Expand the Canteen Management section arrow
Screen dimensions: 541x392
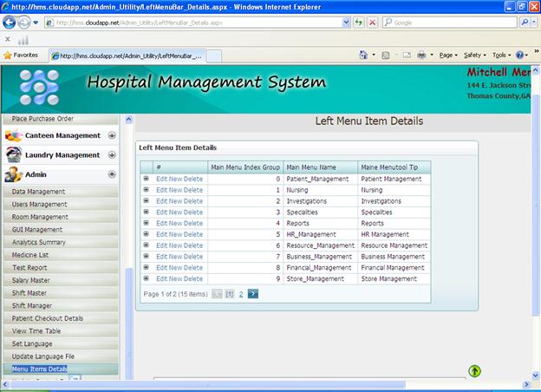[111, 135]
